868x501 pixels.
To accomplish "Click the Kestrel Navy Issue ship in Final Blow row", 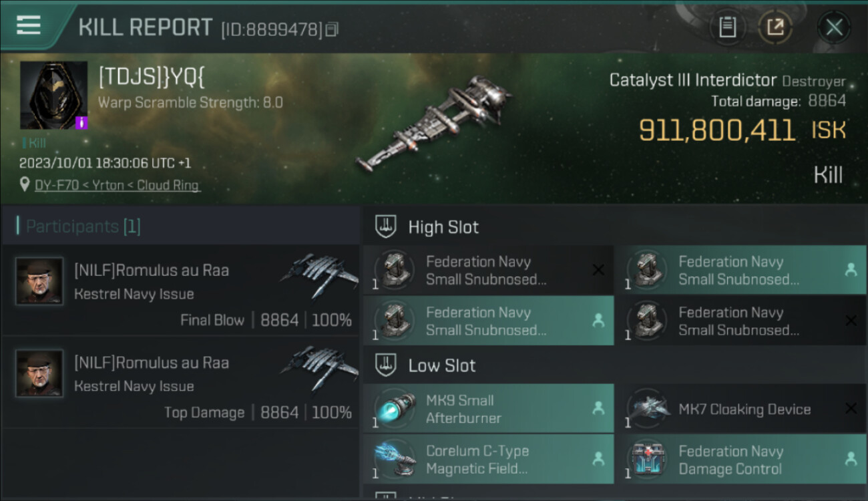I will pos(319,275).
